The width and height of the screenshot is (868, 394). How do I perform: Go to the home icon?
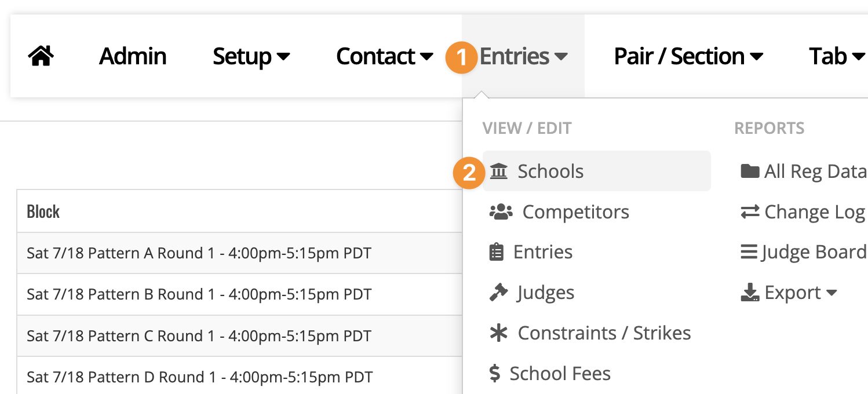41,56
